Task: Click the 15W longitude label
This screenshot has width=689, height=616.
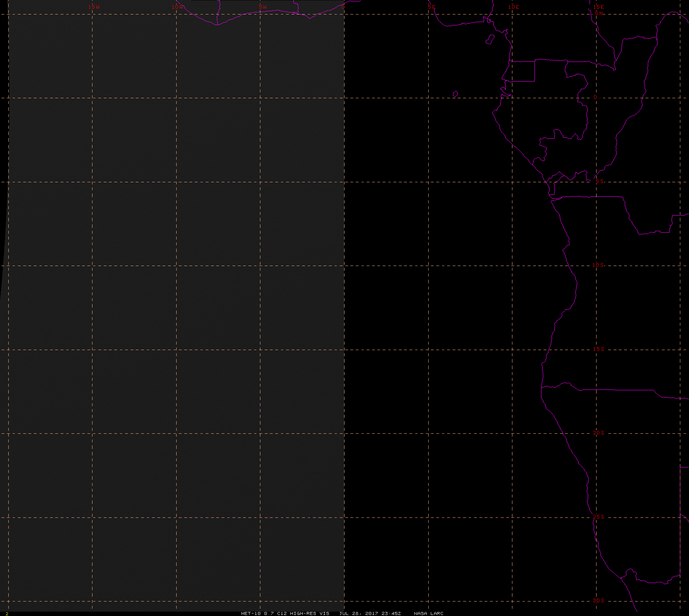Action: (x=94, y=7)
